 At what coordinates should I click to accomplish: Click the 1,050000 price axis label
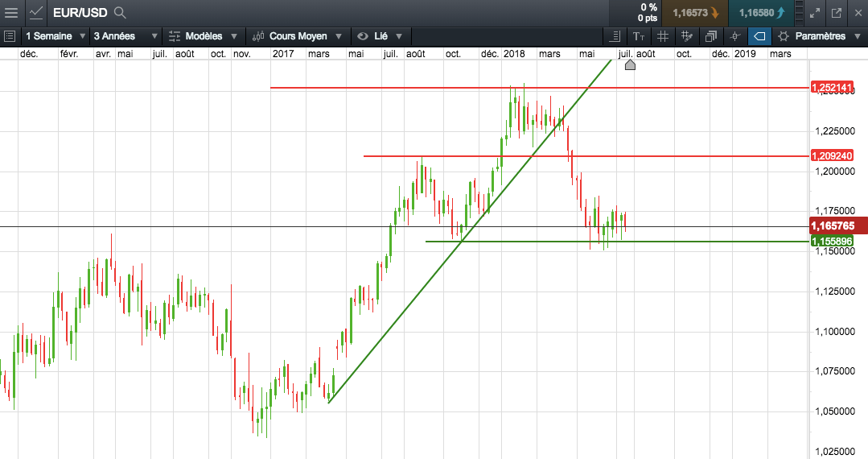pyautogui.click(x=835, y=411)
